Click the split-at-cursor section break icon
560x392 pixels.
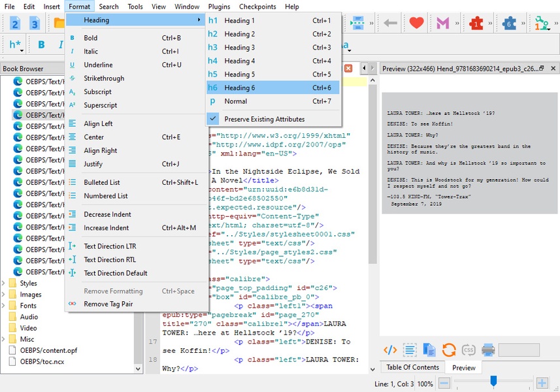tap(357, 24)
